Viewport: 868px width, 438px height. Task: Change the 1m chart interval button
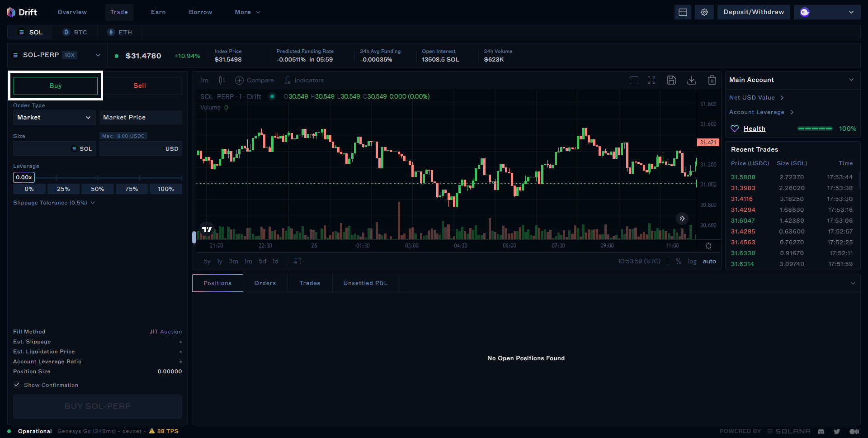[205, 80]
